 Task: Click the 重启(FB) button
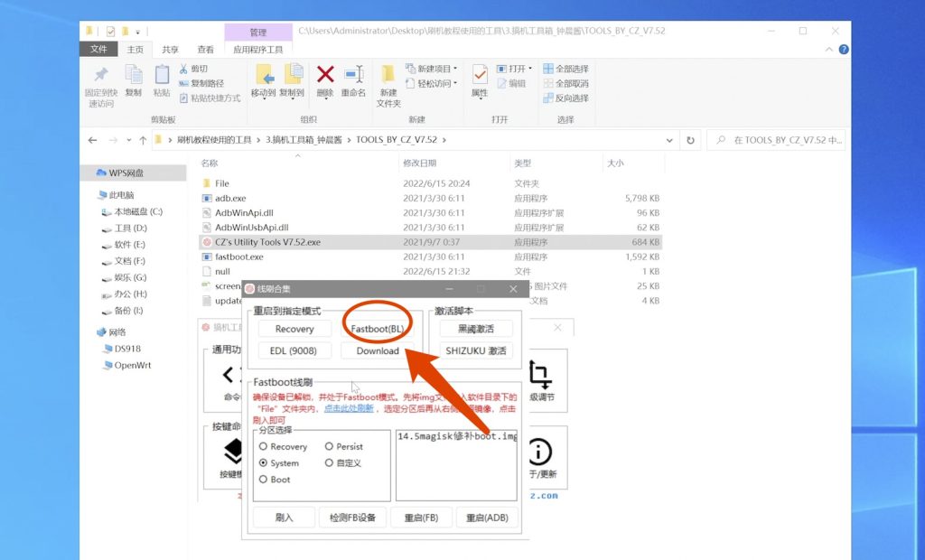pos(421,518)
